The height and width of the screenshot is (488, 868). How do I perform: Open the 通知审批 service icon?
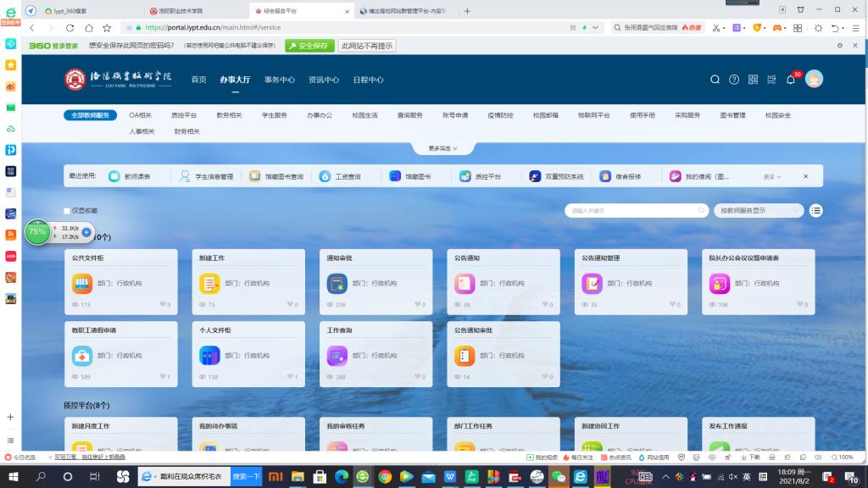pyautogui.click(x=337, y=284)
